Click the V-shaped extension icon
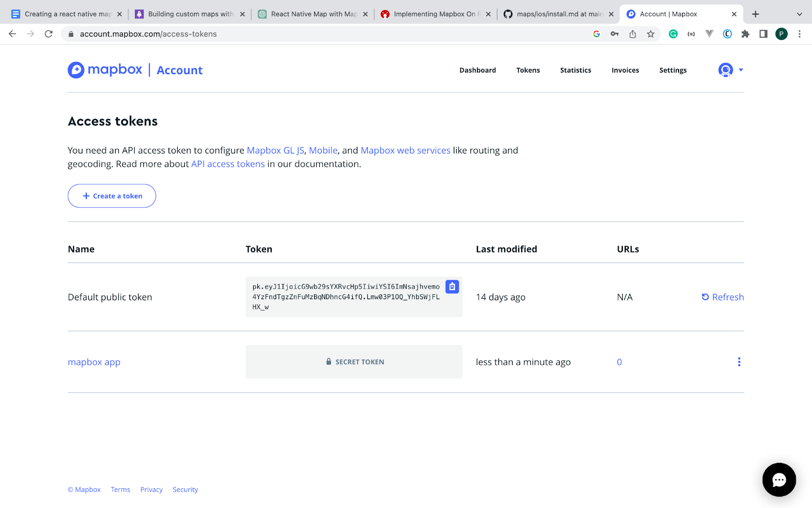Screen dimensions: 812x508 click(709, 34)
